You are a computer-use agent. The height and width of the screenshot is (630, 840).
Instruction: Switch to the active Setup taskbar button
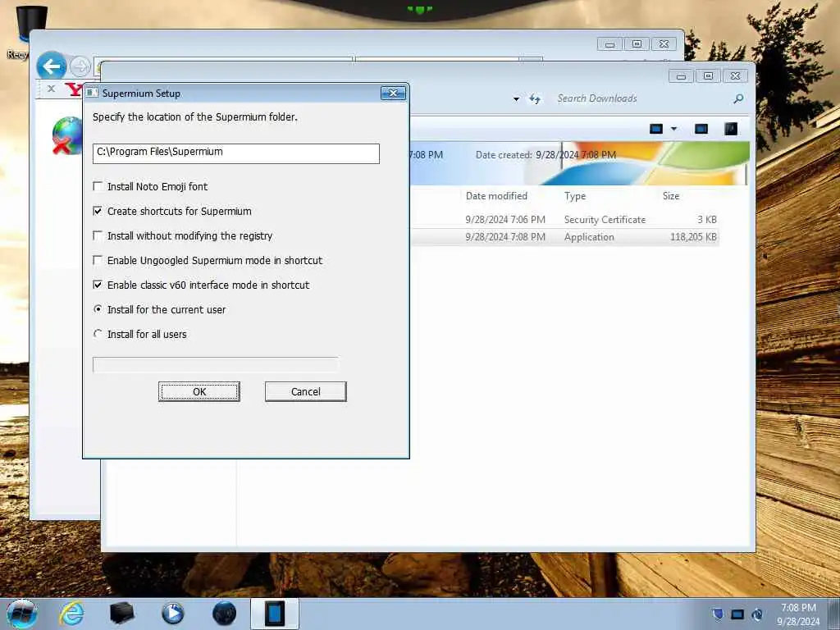coord(274,614)
